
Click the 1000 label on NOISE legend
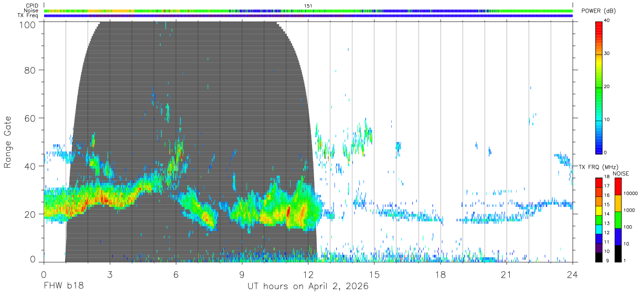tap(629, 211)
